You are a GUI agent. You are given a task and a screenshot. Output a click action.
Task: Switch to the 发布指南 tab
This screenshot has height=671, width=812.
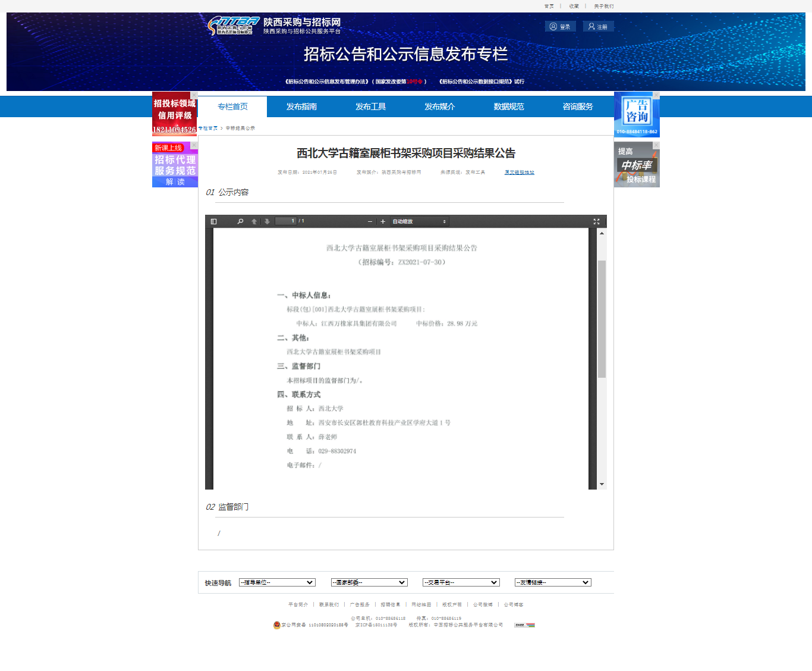[x=301, y=106]
